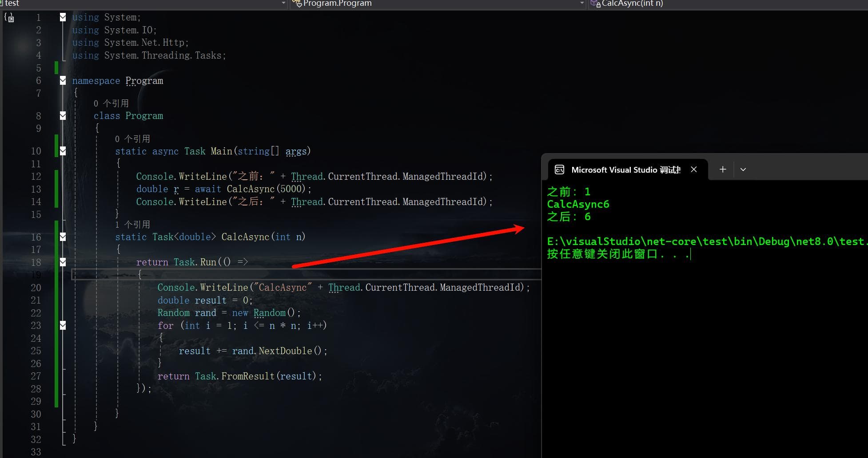Click 'class Program' declaration
This screenshot has height=458, width=868.
(x=128, y=116)
